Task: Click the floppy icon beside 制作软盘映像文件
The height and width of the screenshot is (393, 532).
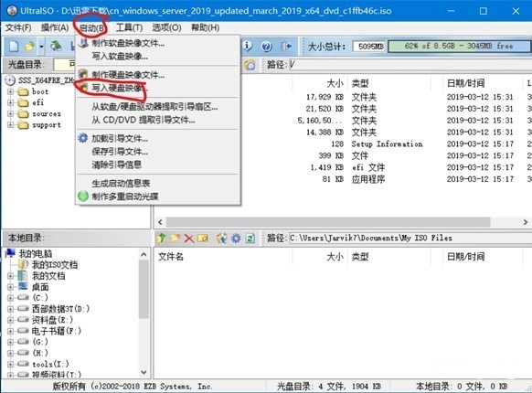Action: [83, 43]
